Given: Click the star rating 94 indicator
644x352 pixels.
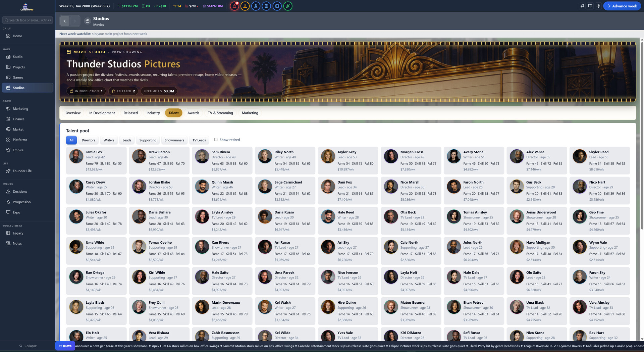Looking at the screenshot, I should click(177, 6).
